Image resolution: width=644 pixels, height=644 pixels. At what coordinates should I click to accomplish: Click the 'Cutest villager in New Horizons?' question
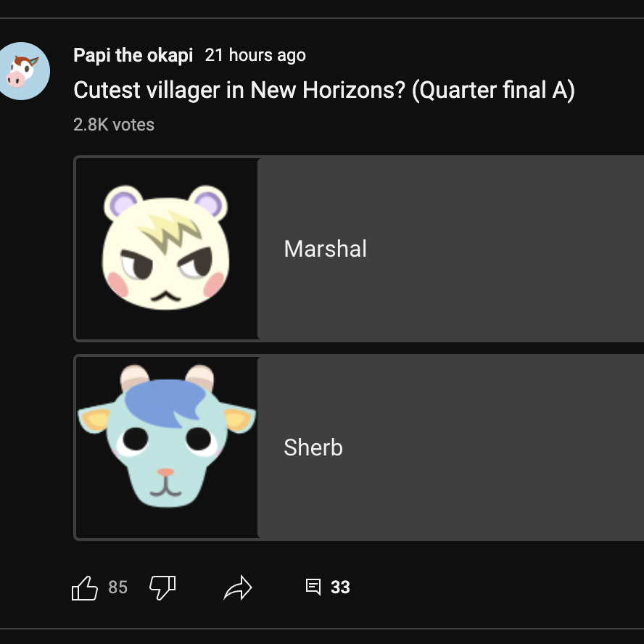pyautogui.click(x=239, y=91)
